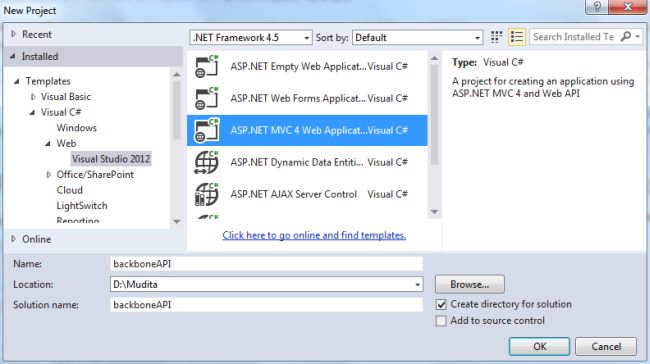The image size is (650, 364).
Task: Click the tree panel scroll up arrow
Action: [x=177, y=75]
